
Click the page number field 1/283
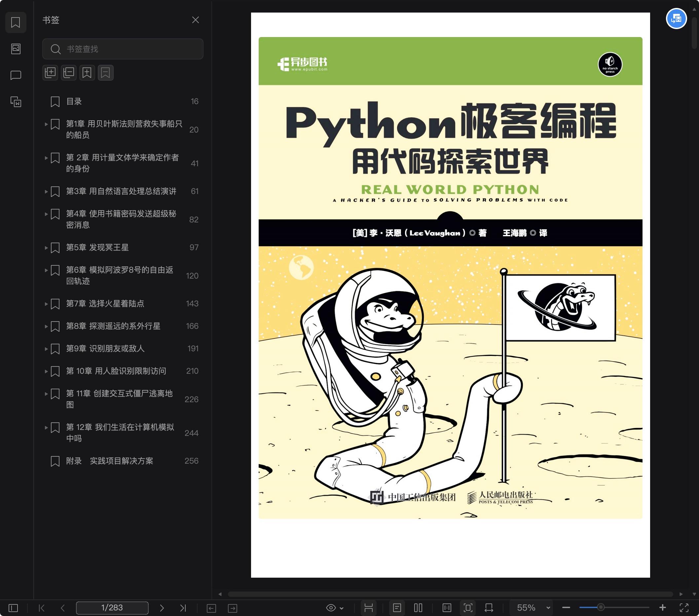(x=112, y=608)
